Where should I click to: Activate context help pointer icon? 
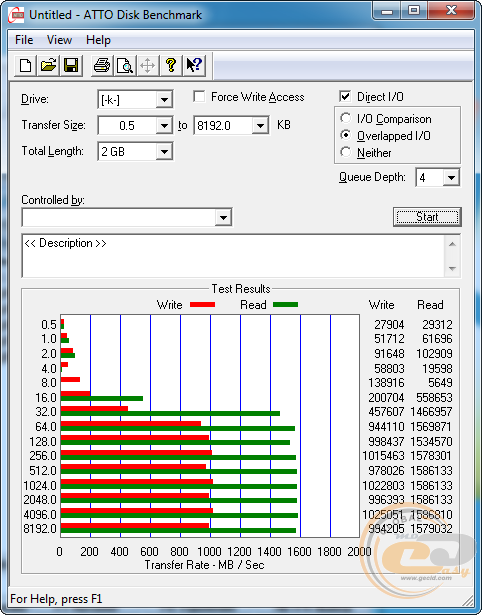pyautogui.click(x=194, y=65)
